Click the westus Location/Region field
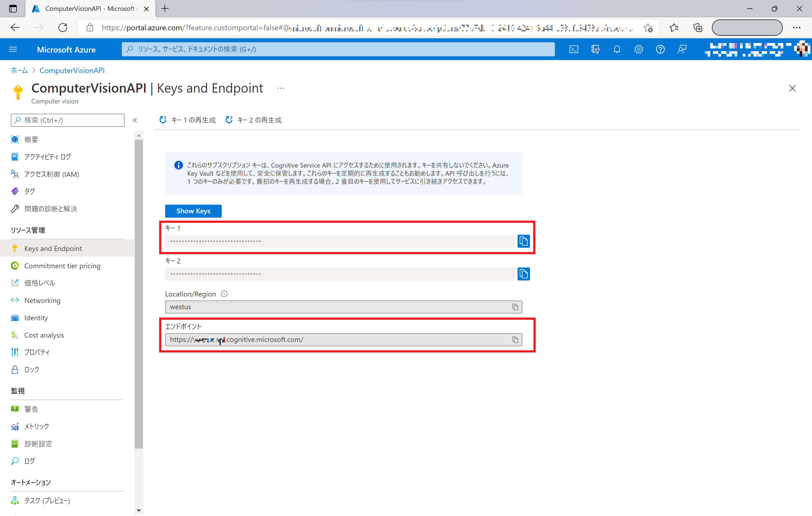Screen dimensions: 812x516 pos(344,307)
